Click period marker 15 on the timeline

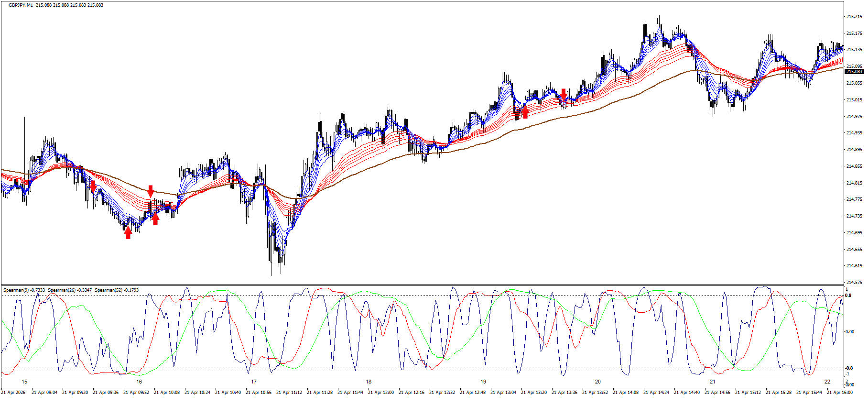coord(24,382)
